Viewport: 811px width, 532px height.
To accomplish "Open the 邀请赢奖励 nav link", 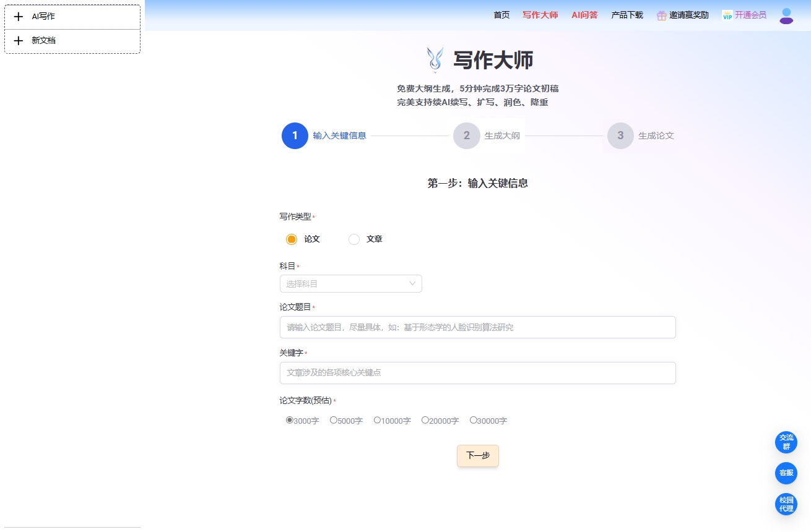I will click(x=689, y=15).
